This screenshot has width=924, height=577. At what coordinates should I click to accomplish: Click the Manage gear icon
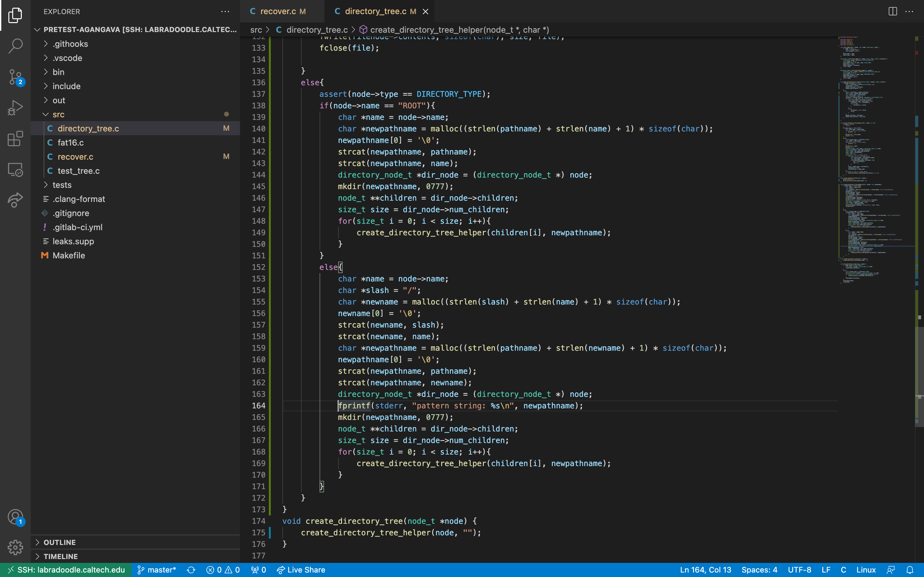[x=15, y=547]
